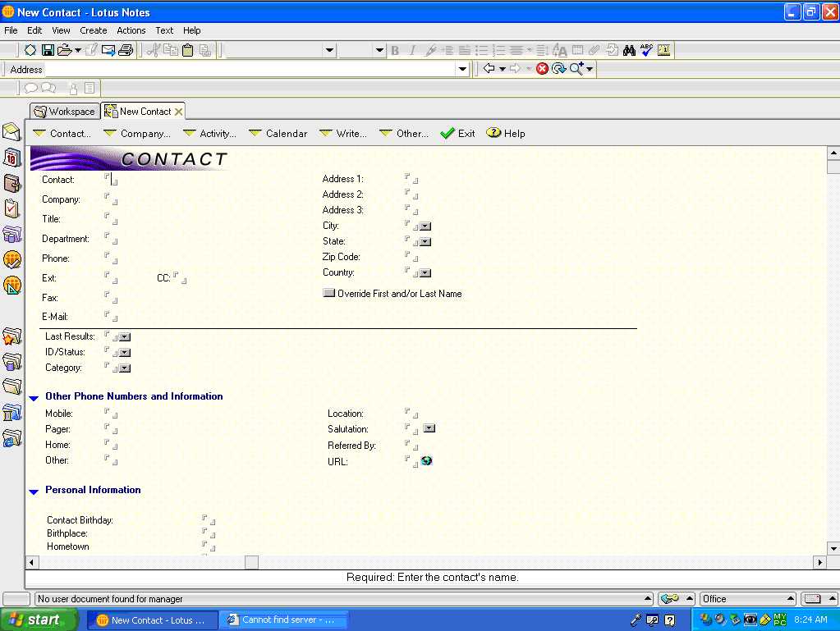Click the Other... action button
The image size is (840, 631).
click(x=404, y=133)
